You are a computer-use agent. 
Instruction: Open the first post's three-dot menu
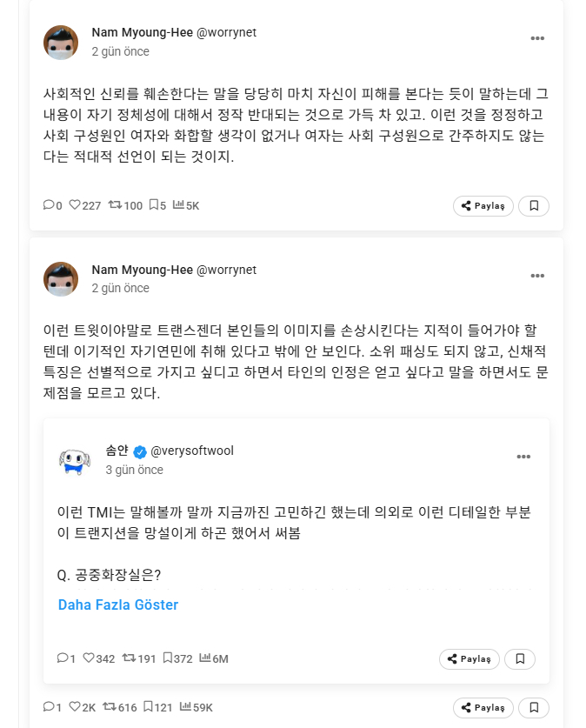[537, 39]
